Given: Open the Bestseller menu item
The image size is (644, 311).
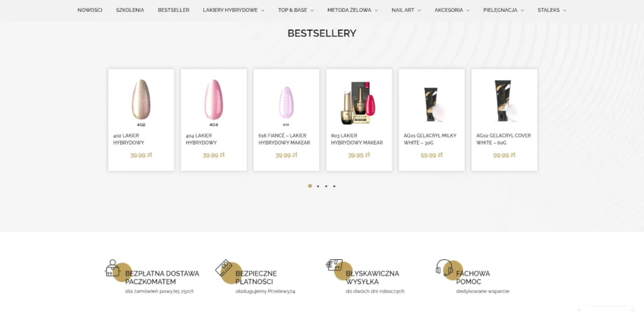Looking at the screenshot, I should coord(174,10).
